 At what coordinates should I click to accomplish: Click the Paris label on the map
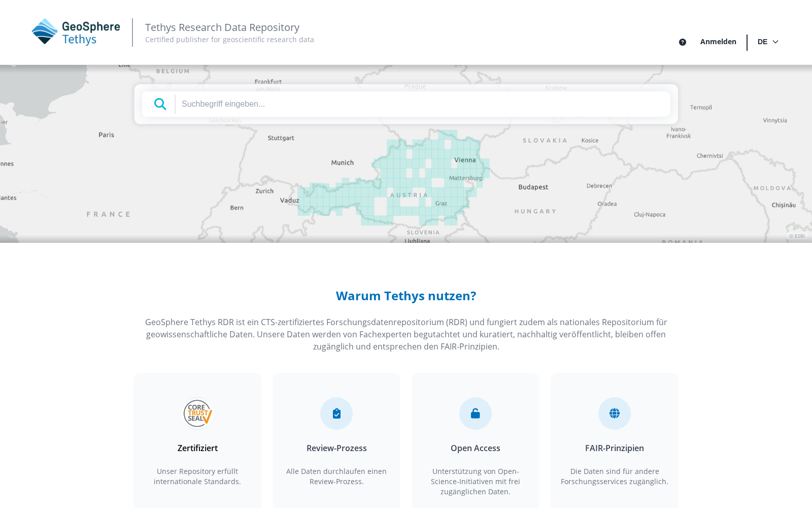point(106,135)
